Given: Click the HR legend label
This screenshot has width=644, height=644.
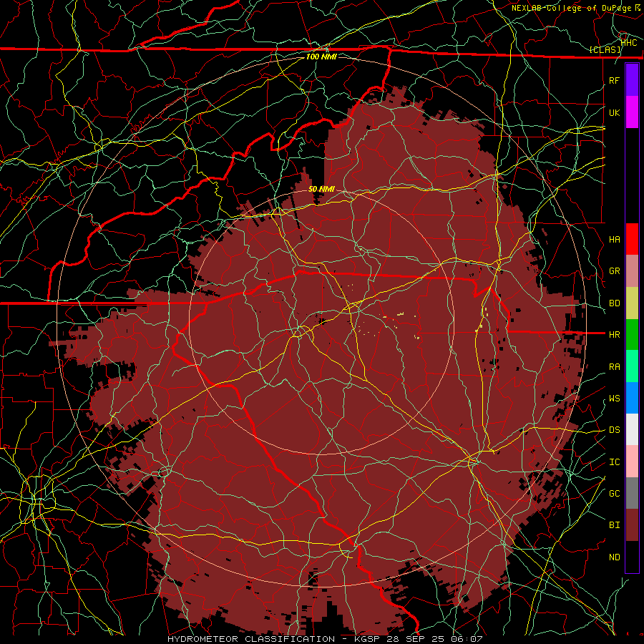Looking at the screenshot, I should 614,335.
